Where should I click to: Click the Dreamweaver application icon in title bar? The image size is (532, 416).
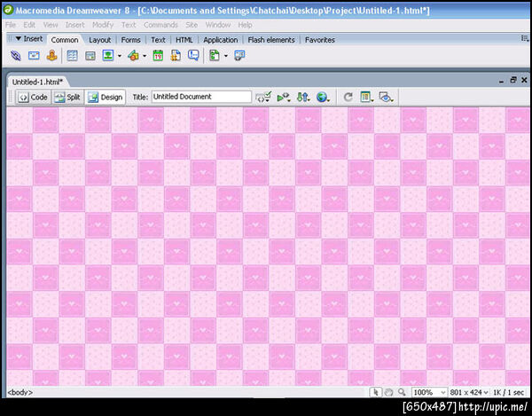pyautogui.click(x=8, y=10)
